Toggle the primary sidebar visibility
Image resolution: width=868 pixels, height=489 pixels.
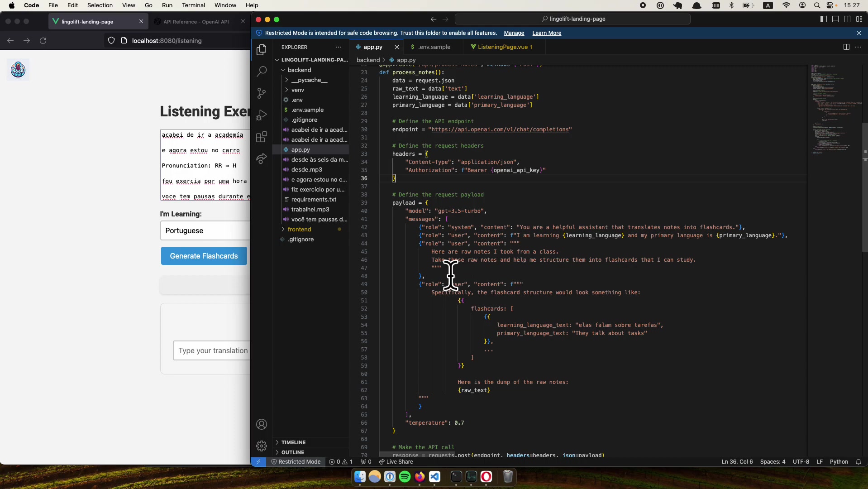[x=823, y=19]
